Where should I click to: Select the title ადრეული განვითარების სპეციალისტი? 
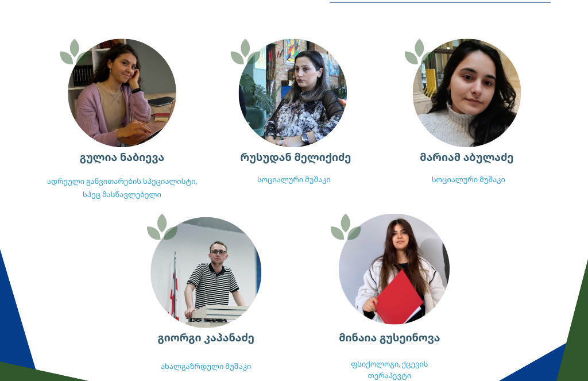122,182
